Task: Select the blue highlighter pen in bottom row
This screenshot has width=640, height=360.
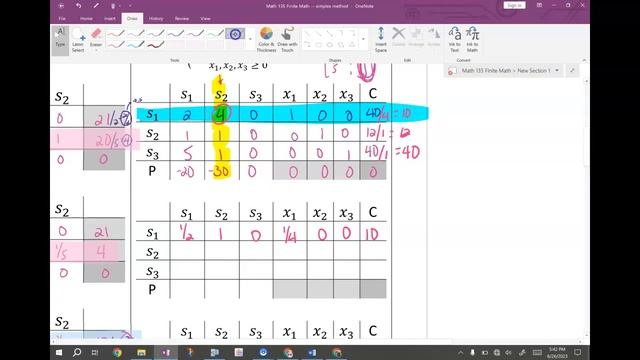Action: click(136, 45)
